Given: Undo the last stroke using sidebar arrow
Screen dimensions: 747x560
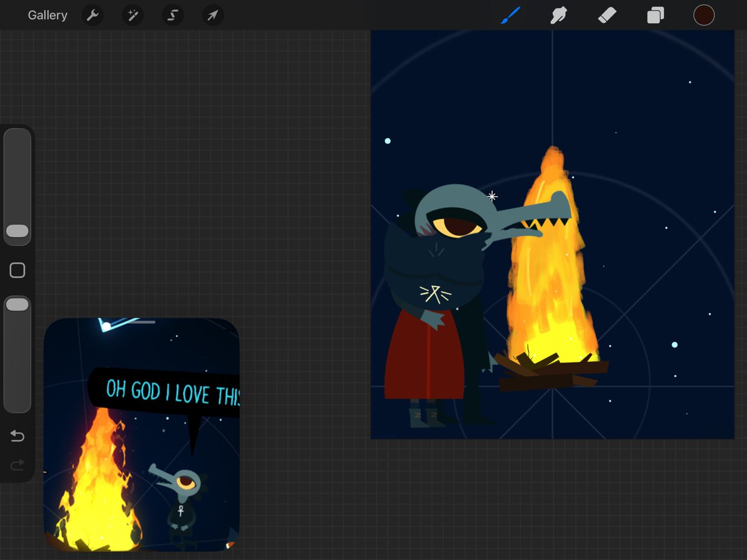Looking at the screenshot, I should (17, 436).
